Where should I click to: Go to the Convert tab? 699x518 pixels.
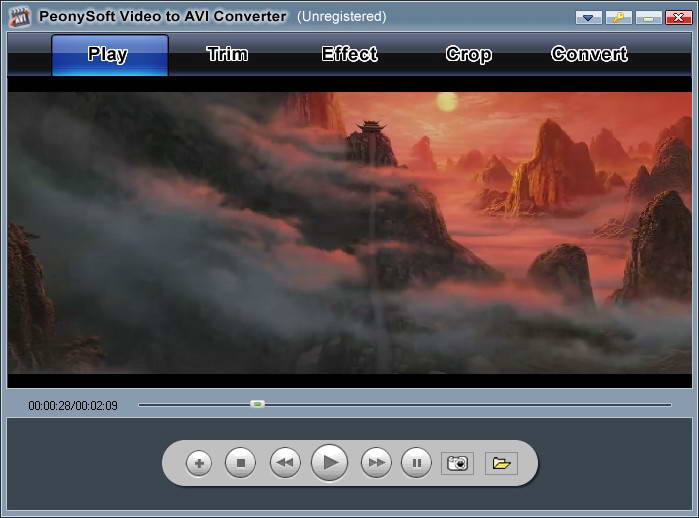coord(589,54)
